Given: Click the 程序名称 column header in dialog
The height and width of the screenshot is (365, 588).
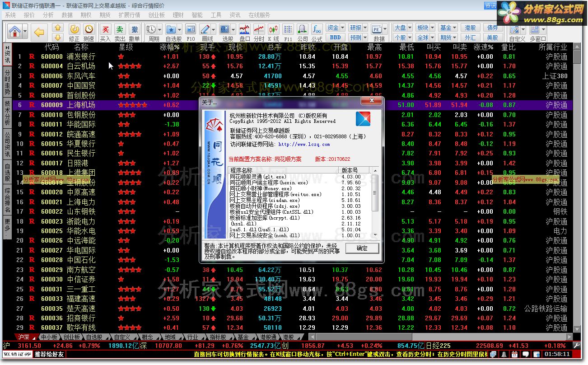Looking at the screenshot, I should (284, 170).
